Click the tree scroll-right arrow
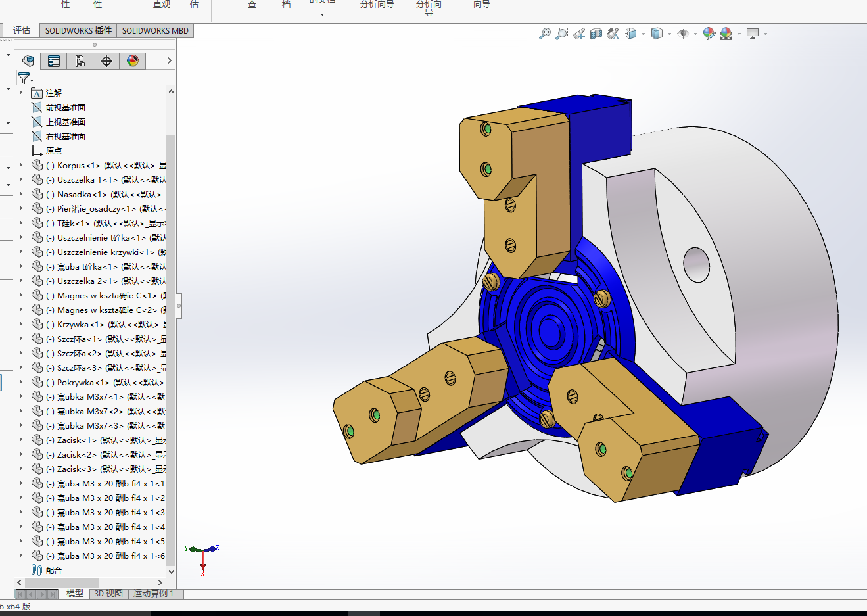The image size is (867, 616). click(x=160, y=582)
